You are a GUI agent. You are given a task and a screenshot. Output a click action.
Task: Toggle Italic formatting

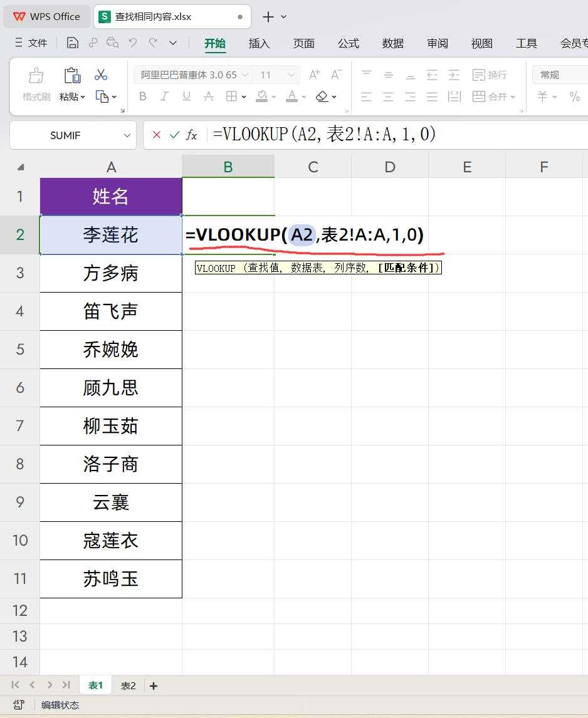pyautogui.click(x=164, y=96)
